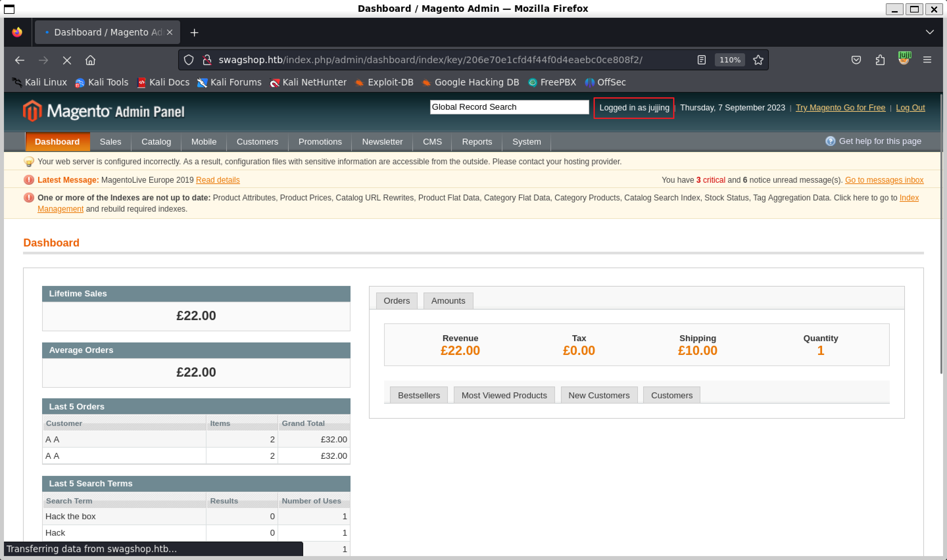Click the browser back arrow
Viewport: 947px width, 560px height.
pyautogui.click(x=20, y=60)
